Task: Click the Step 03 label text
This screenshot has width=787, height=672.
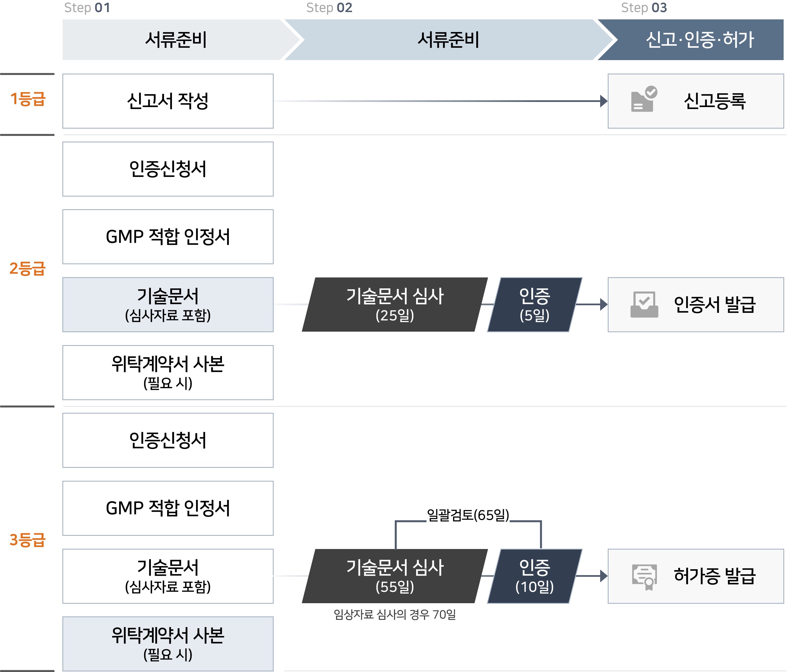Action: [644, 8]
